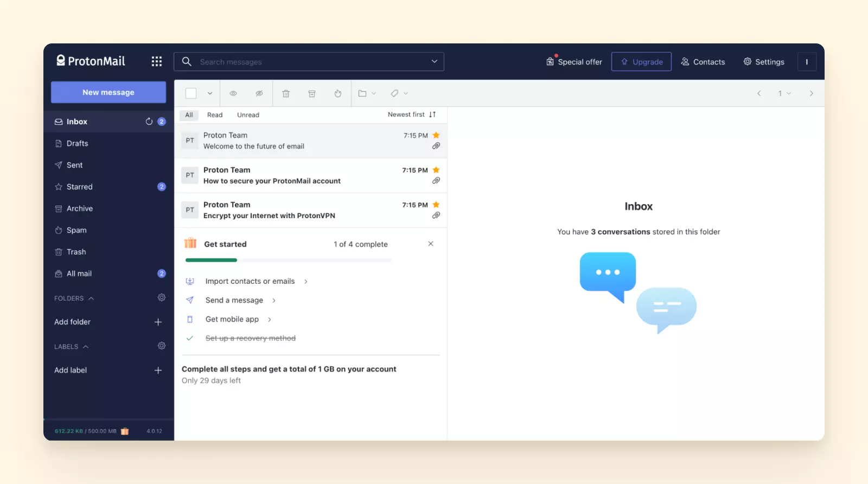This screenshot has width=868, height=484.
Task: Unstar the Welcome to the future email
Action: click(x=436, y=135)
